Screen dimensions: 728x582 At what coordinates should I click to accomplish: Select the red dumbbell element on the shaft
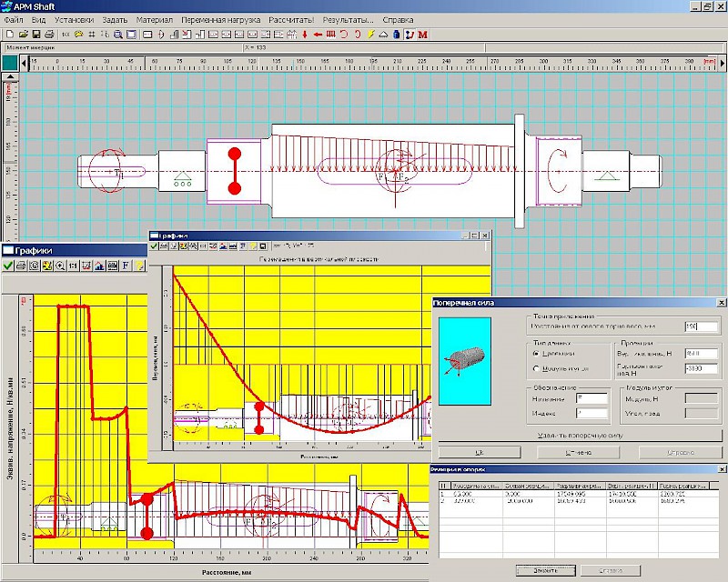(x=235, y=171)
